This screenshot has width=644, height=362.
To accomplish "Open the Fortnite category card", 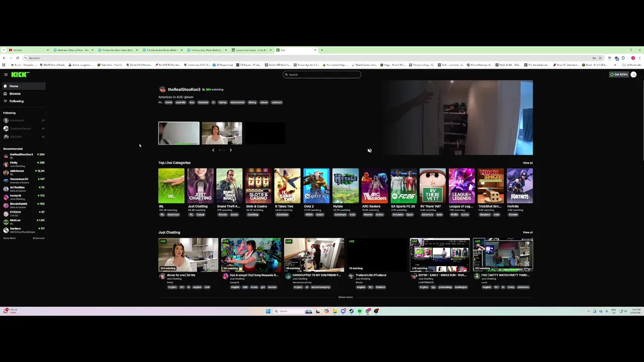I will click(x=520, y=186).
